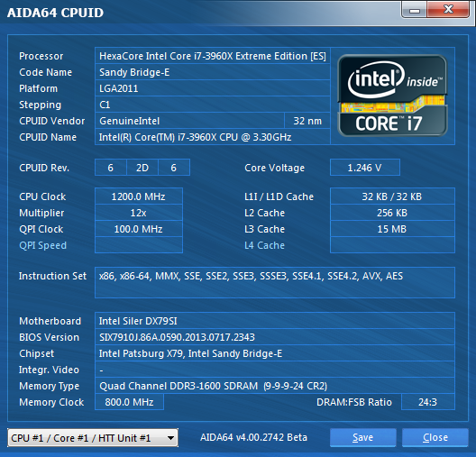The height and width of the screenshot is (457, 476).
Task: Select the 32 nm process field
Action: click(x=307, y=121)
